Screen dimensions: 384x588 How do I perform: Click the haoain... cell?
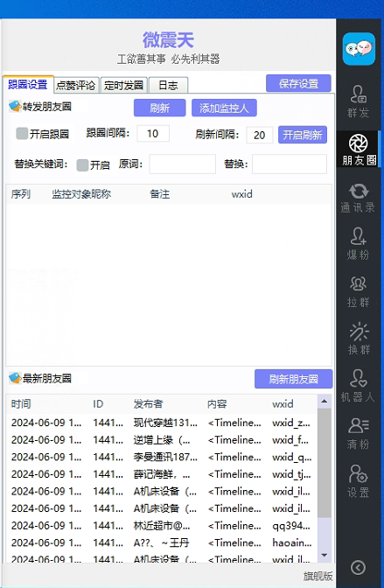pos(292,543)
